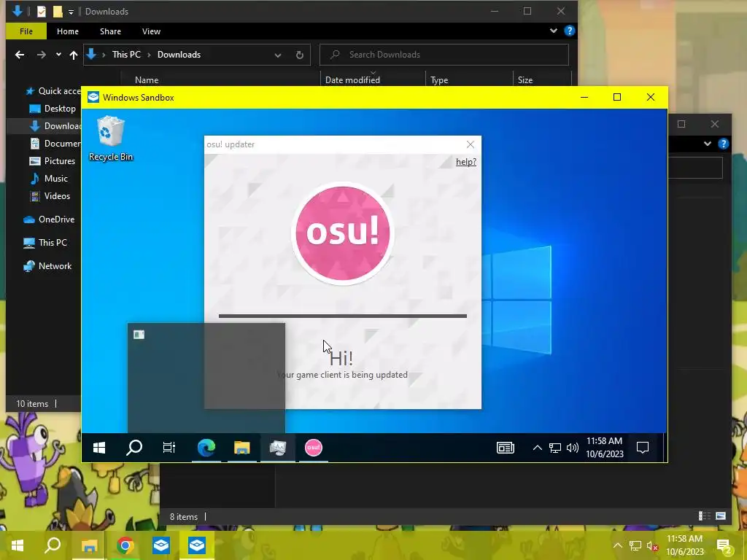Viewport: 747px width, 560px height.
Task: Open the Home ribbon tab
Action: [68, 31]
